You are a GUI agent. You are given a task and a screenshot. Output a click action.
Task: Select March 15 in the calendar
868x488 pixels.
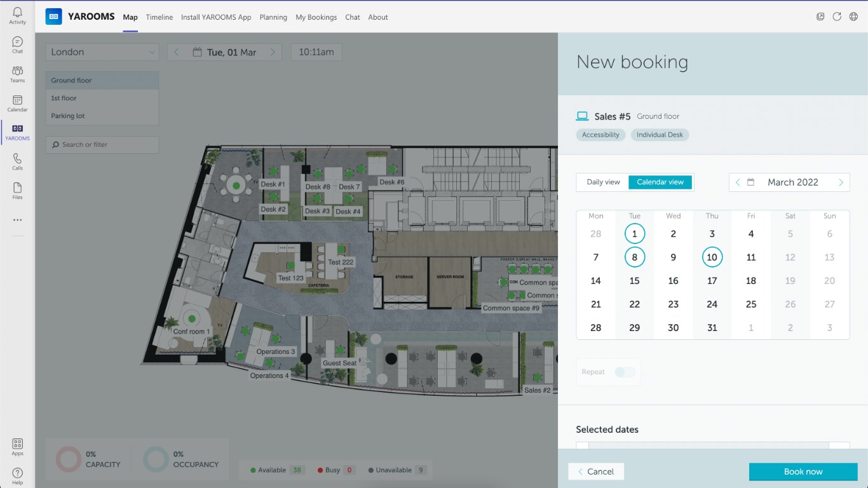click(634, 281)
